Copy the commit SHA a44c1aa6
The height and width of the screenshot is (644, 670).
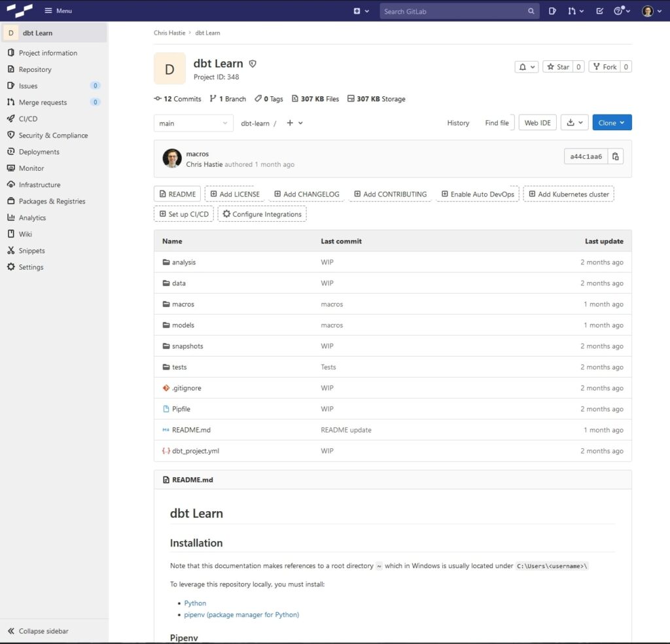coord(614,156)
